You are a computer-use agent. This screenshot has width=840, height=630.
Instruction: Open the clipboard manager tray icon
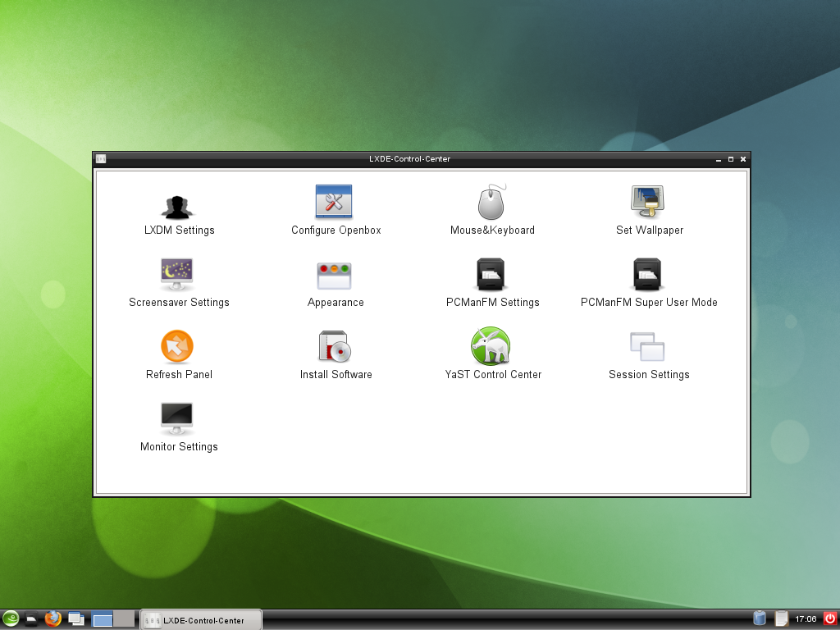tap(782, 619)
